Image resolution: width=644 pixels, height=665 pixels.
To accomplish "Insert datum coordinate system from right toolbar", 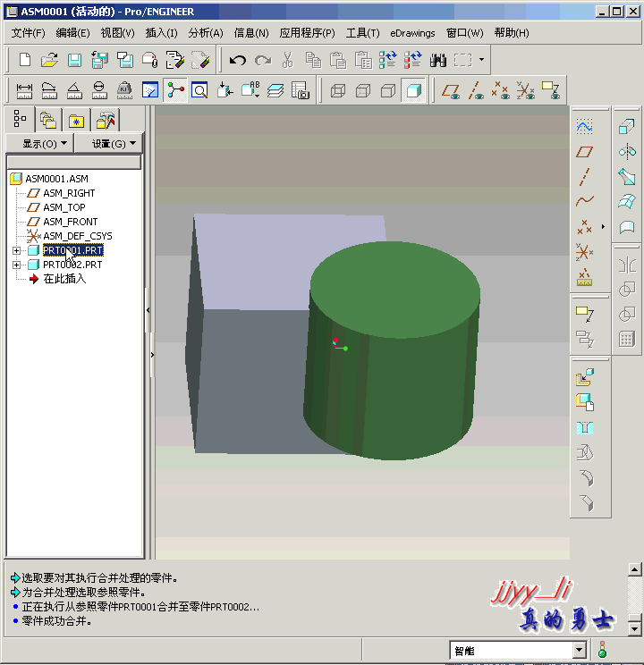I will 584,252.
